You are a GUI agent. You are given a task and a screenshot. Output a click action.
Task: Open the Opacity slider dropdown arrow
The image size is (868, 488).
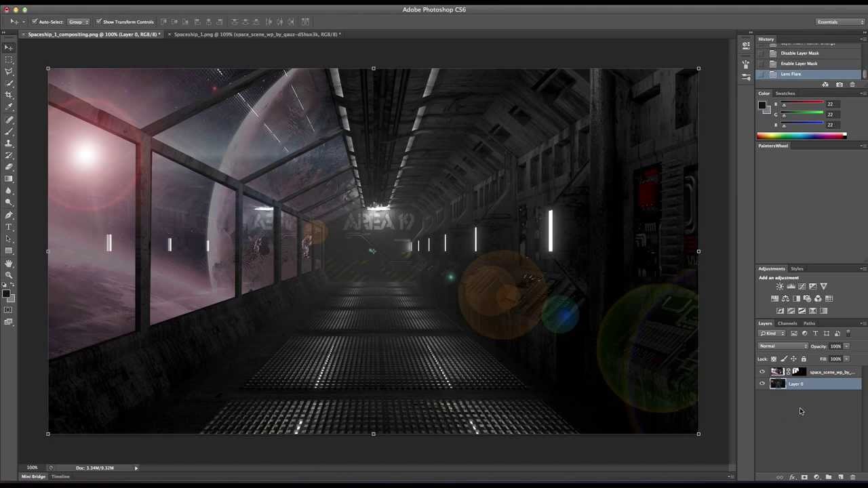point(847,346)
